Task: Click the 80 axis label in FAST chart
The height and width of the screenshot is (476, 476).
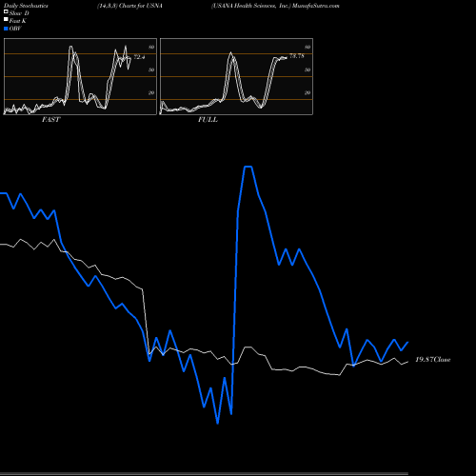Action: [x=151, y=47]
